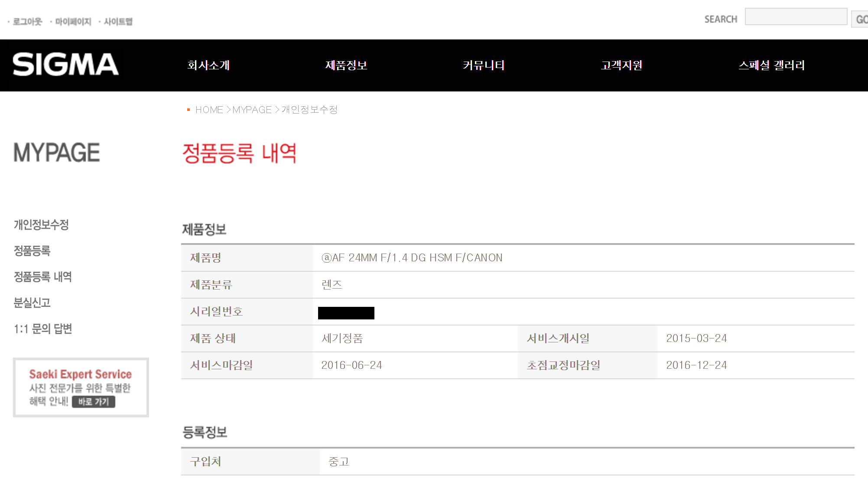
Task: Open 개인정보수정 in the sidebar
Action: [x=41, y=224]
